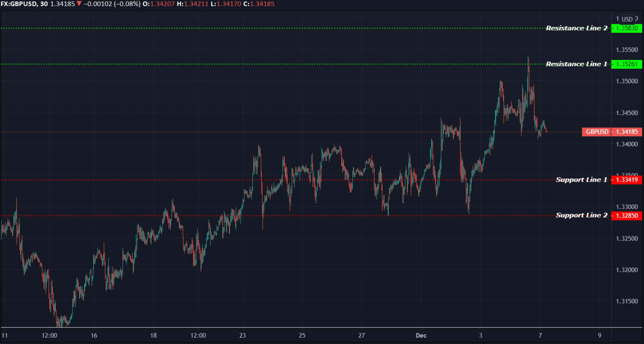Click the open value O:1.34207
644x344 pixels.
tap(159, 4)
